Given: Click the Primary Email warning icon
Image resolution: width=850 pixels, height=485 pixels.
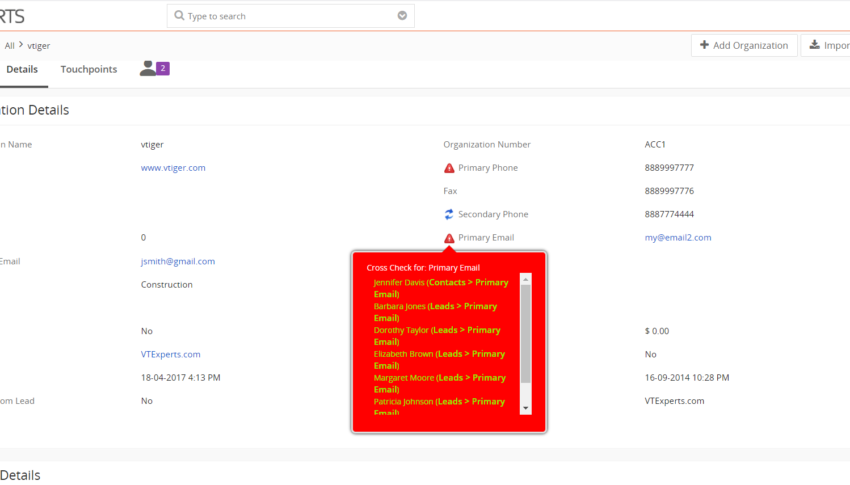Looking at the screenshot, I should click(x=449, y=238).
